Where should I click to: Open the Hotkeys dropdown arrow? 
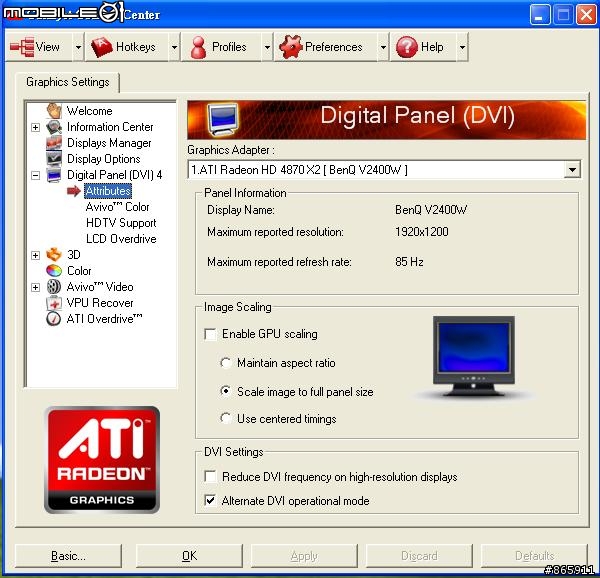click(174, 47)
